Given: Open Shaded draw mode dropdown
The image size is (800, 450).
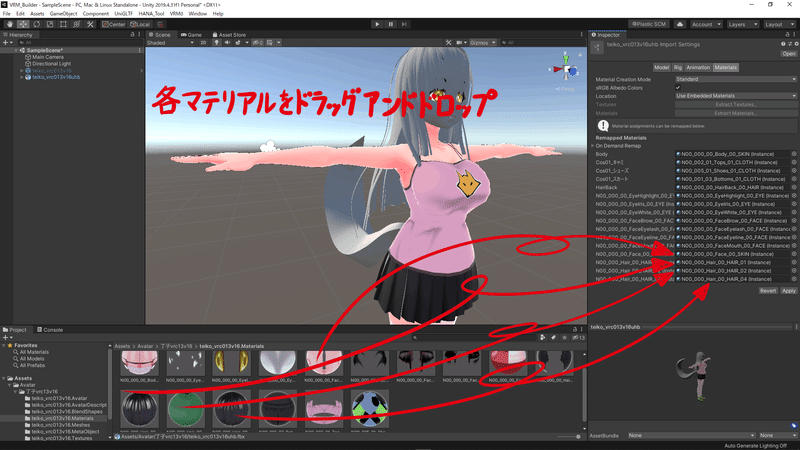Looking at the screenshot, I should [170, 43].
